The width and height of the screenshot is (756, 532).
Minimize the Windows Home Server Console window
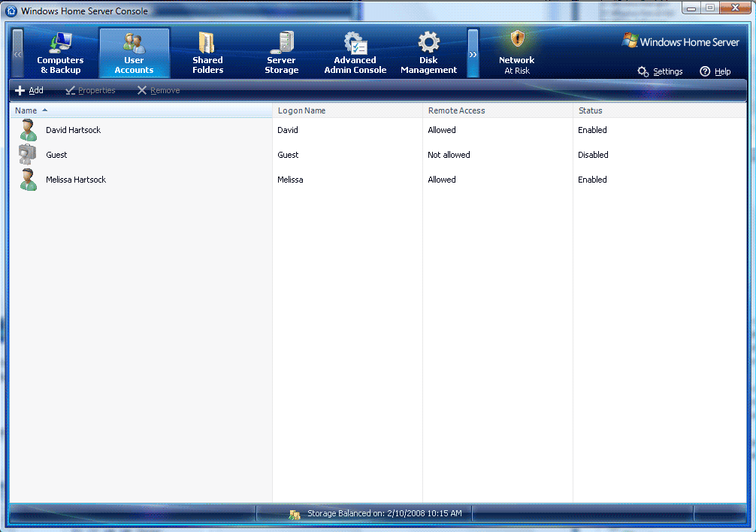pyautogui.click(x=691, y=8)
